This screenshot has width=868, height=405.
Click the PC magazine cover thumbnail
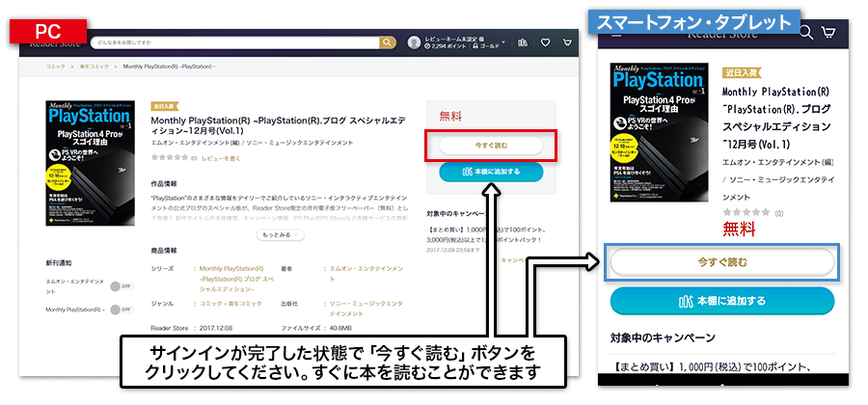pos(91,163)
